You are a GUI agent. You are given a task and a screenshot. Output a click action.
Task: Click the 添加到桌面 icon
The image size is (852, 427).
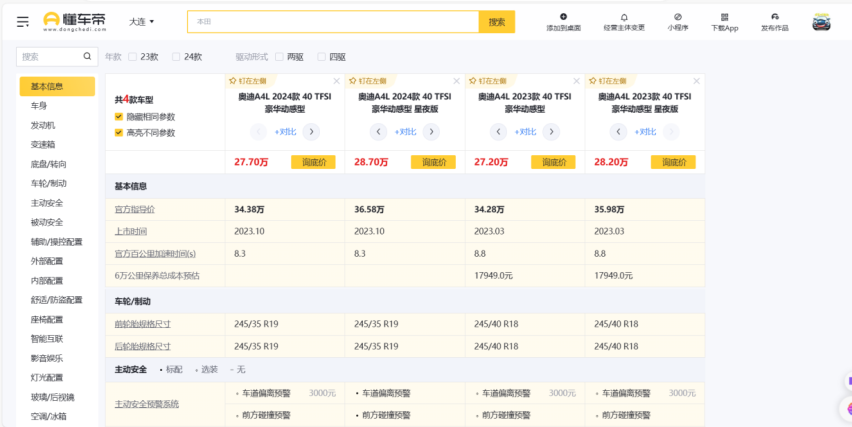point(563,17)
